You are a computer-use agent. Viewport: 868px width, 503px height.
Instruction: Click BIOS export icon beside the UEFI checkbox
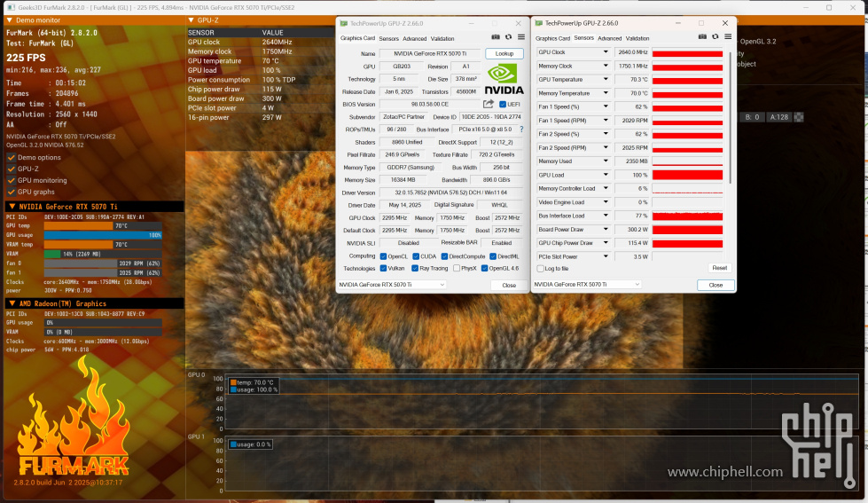click(489, 104)
